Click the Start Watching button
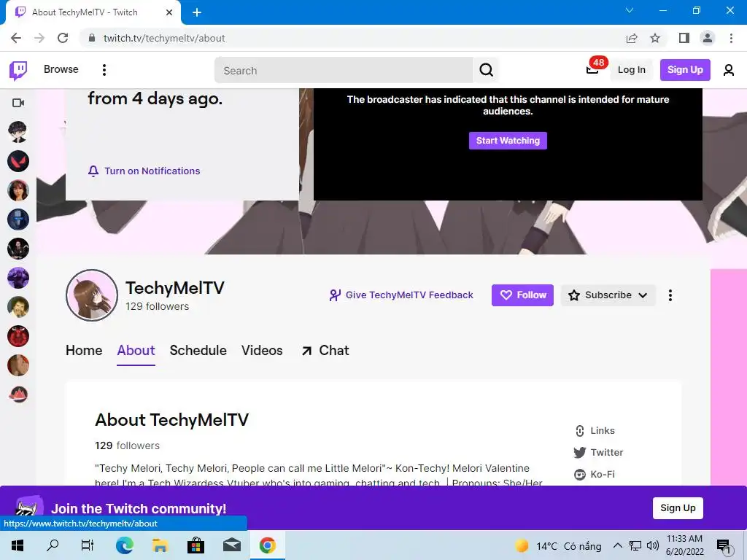This screenshot has width=747, height=560. pyautogui.click(x=508, y=141)
